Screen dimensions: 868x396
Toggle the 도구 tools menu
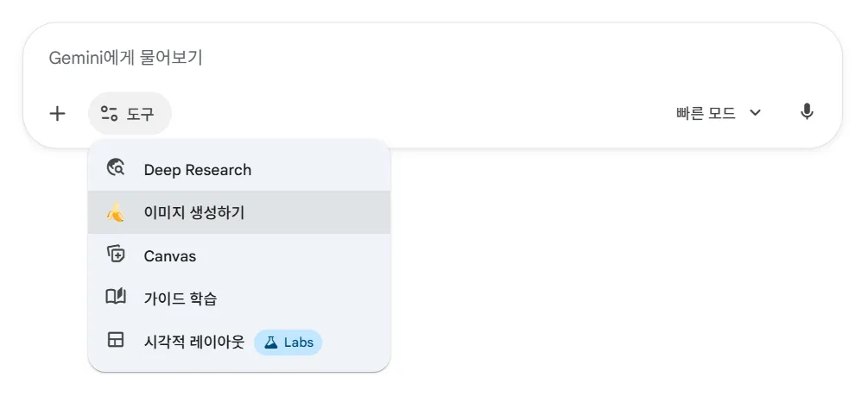tap(130, 113)
